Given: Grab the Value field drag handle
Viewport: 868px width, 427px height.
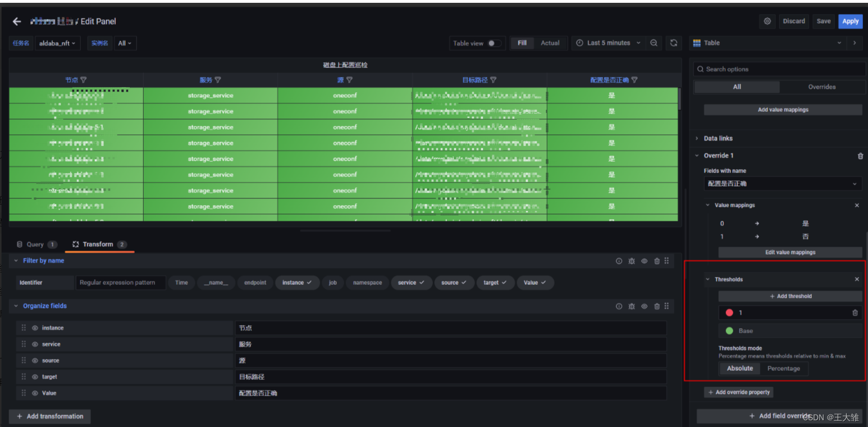Looking at the screenshot, I should pos(24,393).
